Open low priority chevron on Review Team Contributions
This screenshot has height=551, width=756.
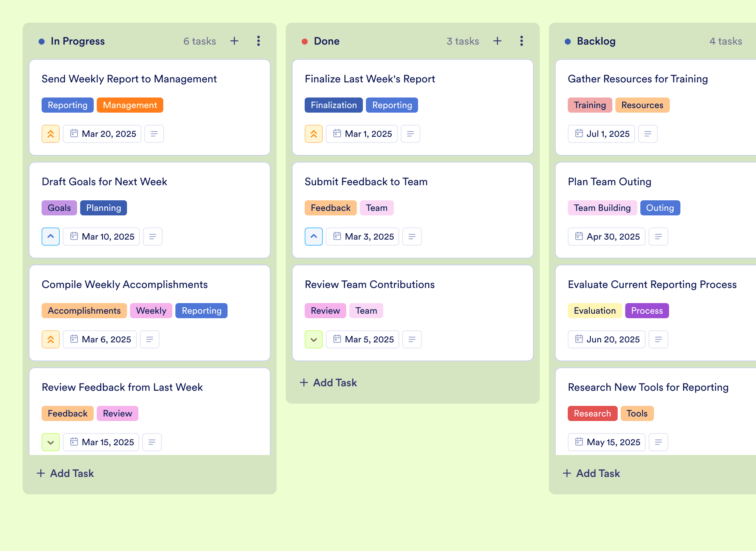314,339
